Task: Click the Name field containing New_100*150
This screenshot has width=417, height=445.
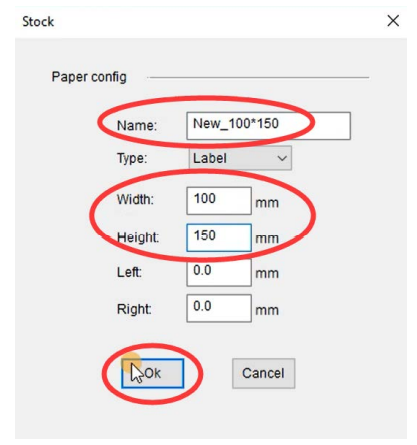Action: pos(268,126)
